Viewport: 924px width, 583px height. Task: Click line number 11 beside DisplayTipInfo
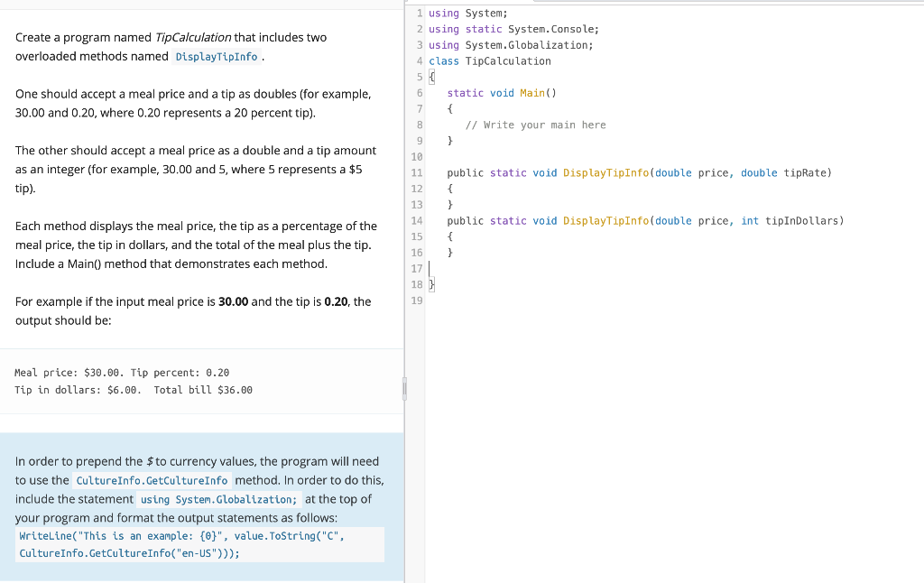tap(416, 172)
